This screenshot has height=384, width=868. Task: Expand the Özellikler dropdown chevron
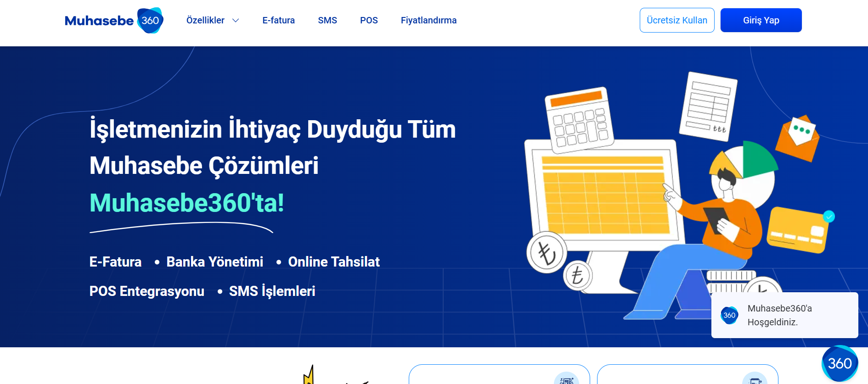[236, 20]
